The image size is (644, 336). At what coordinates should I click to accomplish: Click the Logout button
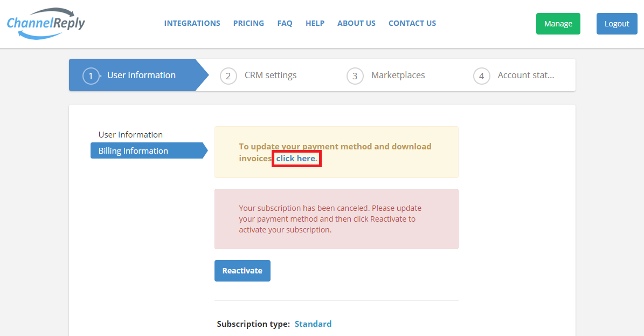[x=617, y=24]
